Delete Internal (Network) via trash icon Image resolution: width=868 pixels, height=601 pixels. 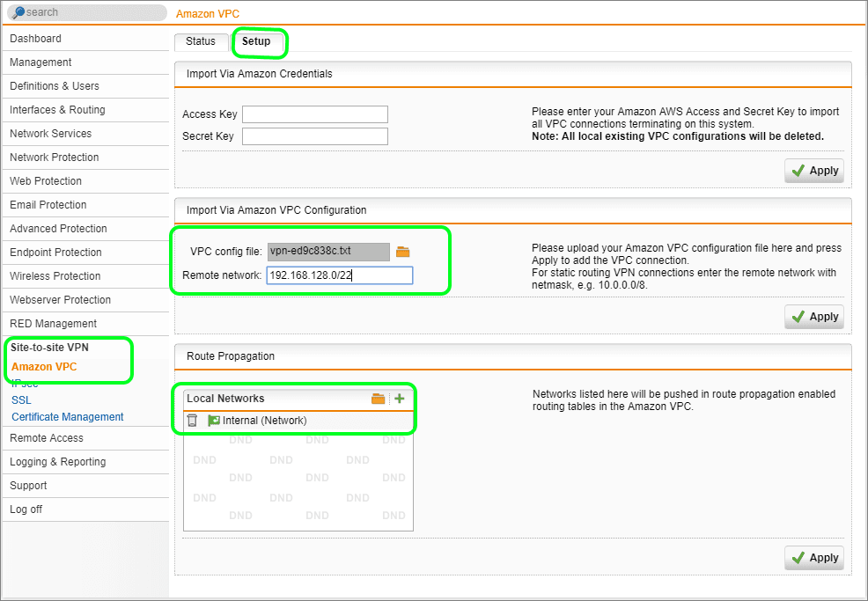click(x=192, y=421)
